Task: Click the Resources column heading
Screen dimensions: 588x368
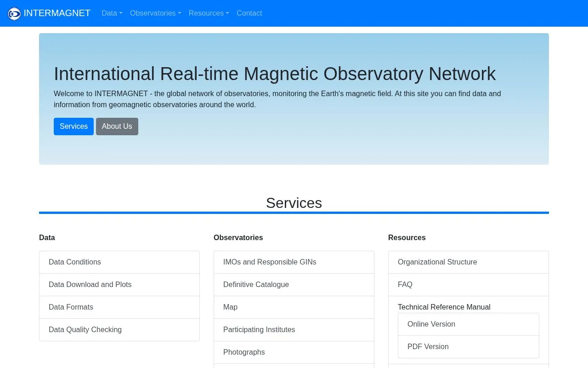Action: pos(407,238)
